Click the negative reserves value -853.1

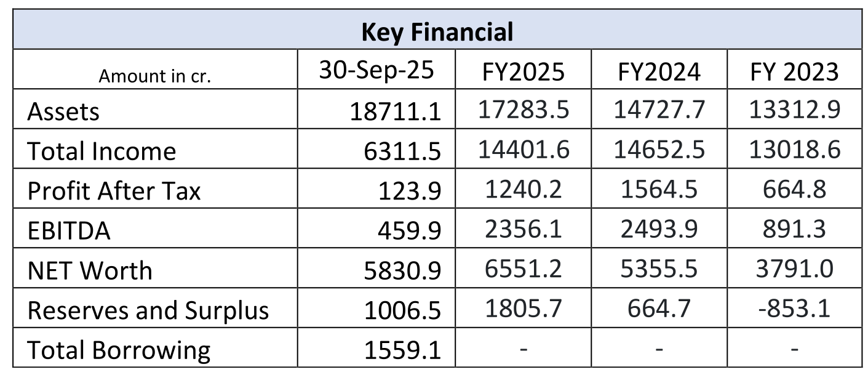(x=794, y=308)
